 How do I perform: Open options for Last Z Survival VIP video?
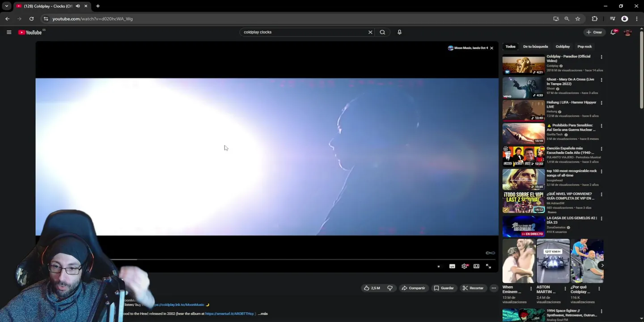click(602, 195)
